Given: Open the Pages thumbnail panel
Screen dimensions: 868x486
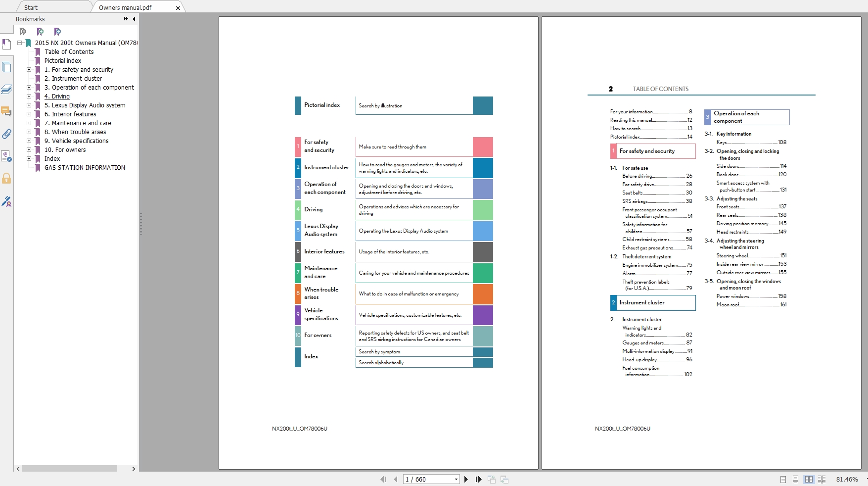Looking at the screenshot, I should [6, 67].
